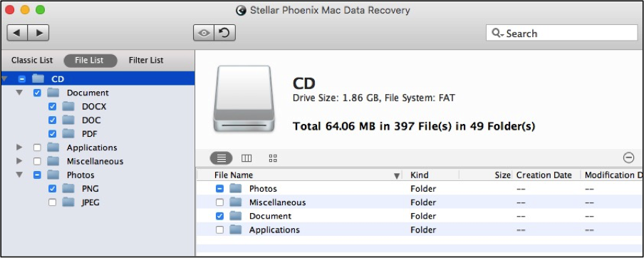Enable the Miscellaneous checkbox in file table
This screenshot has width=644, height=258.
219,202
